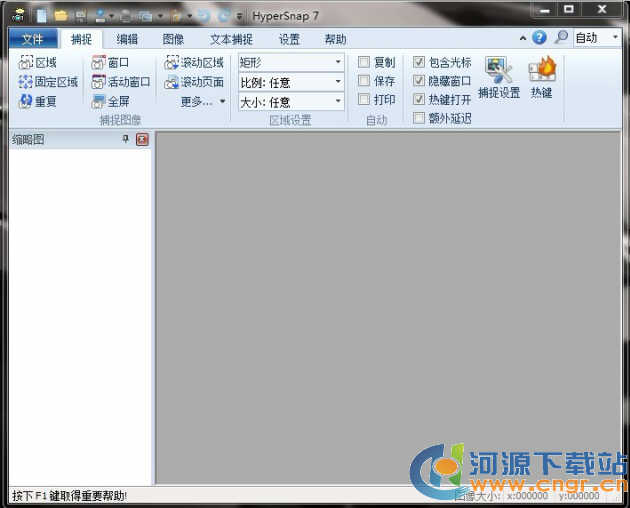Open the 文件 (File) menu

(x=33, y=39)
